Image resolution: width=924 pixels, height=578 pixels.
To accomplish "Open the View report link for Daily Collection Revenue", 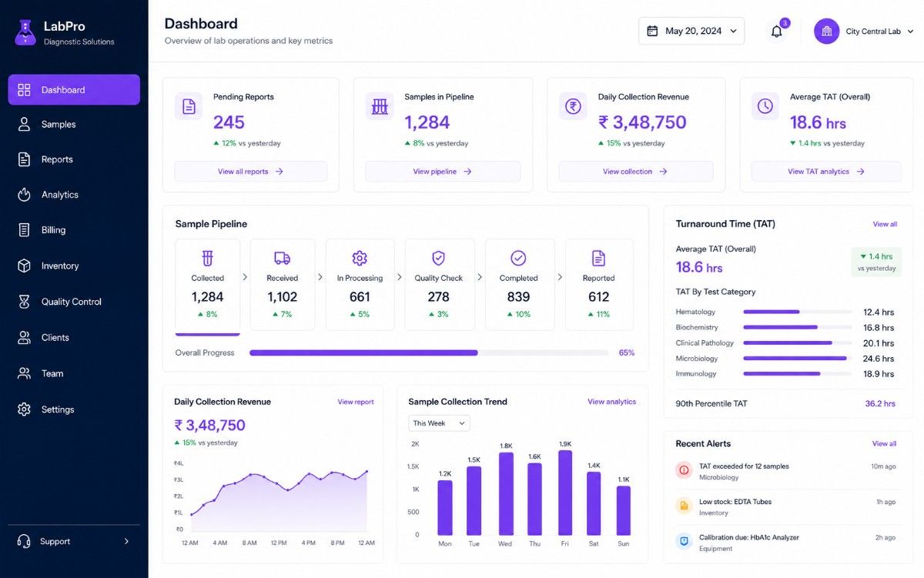I will click(356, 402).
